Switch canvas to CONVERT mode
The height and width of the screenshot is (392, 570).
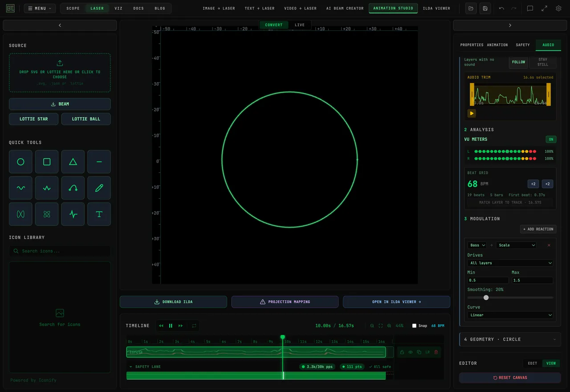pos(274,25)
